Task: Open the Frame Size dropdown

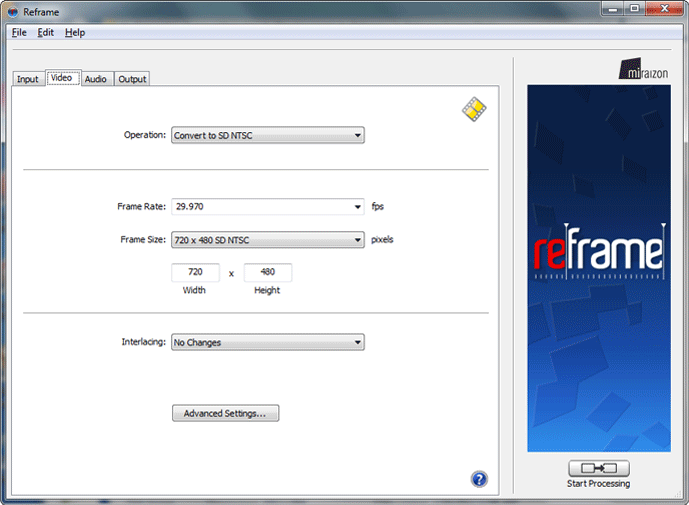Action: (268, 240)
